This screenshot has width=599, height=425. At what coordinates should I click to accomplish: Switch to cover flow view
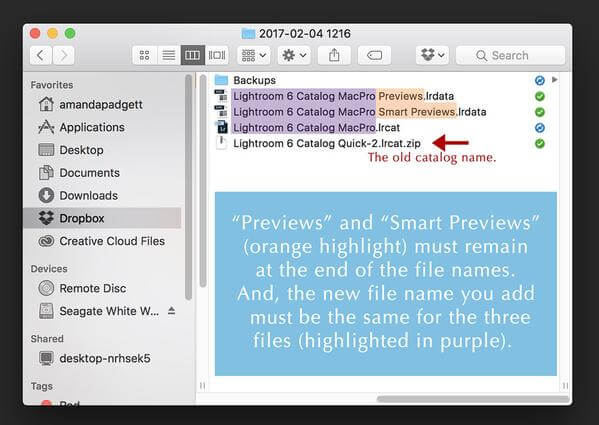217,55
